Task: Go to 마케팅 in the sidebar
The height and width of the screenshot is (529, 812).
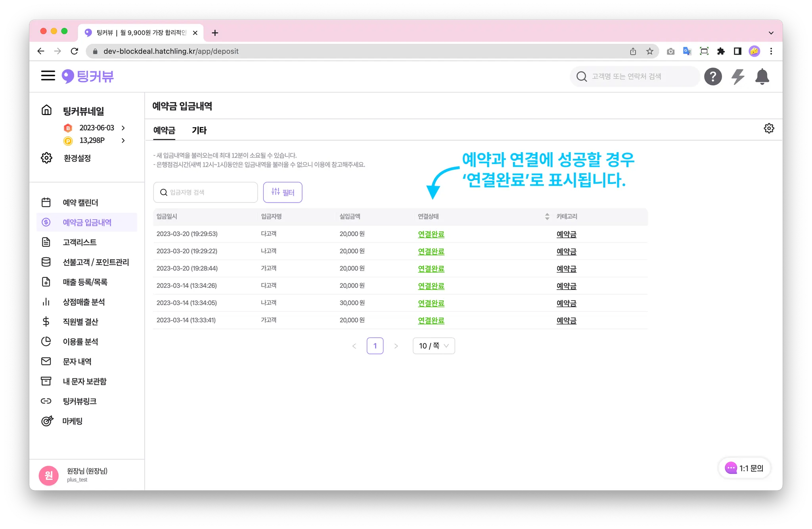Action: click(x=73, y=421)
